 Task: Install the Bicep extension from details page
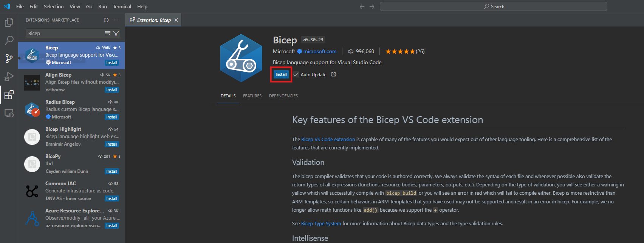click(x=281, y=75)
